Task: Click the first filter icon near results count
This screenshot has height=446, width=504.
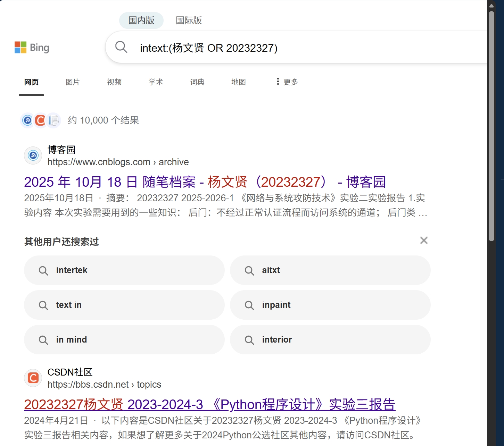Action: [x=27, y=120]
